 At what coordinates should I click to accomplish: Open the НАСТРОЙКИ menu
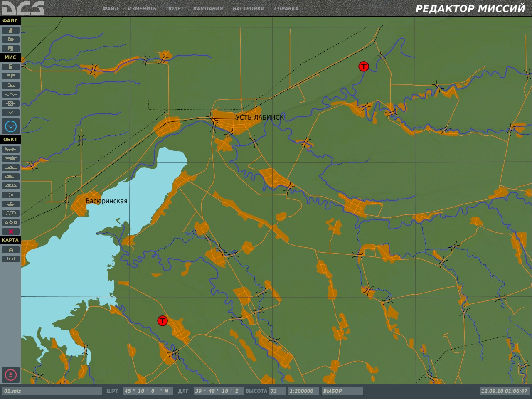tap(248, 9)
